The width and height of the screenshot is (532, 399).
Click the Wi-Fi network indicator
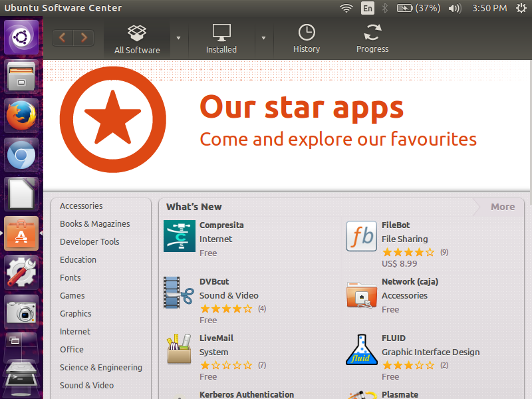point(346,8)
